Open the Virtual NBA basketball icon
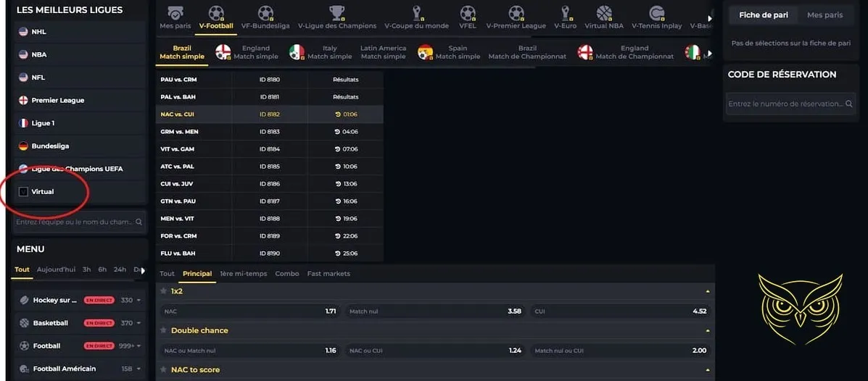 click(x=604, y=13)
